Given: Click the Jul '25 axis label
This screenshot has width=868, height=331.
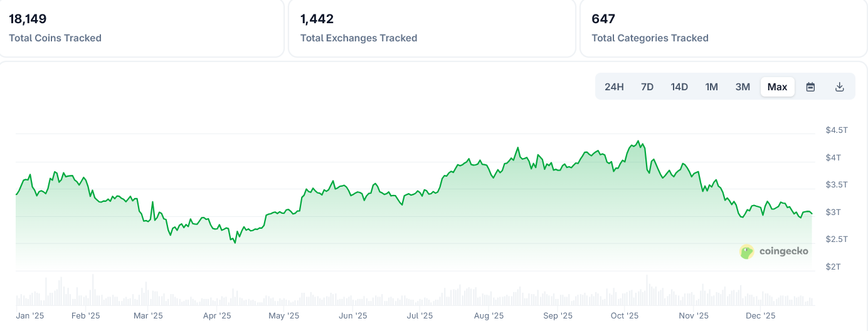Looking at the screenshot, I should point(420,315).
